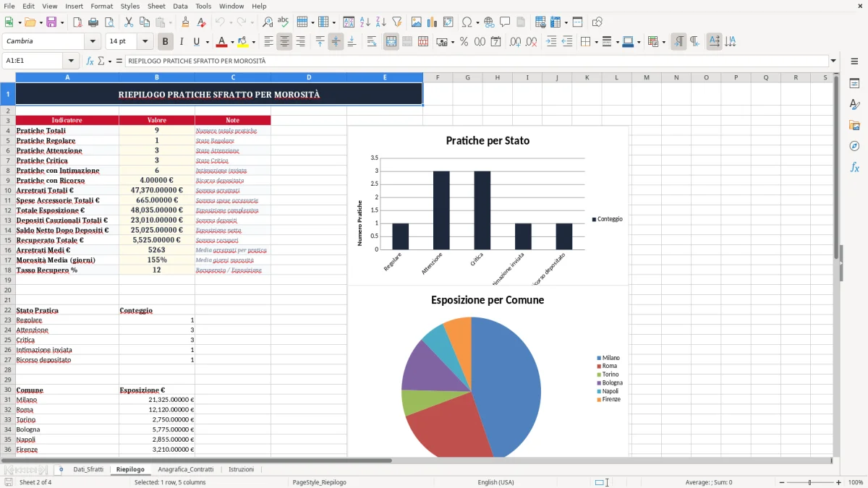Toggle Align Right
The image size is (868, 488).
pos(300,42)
